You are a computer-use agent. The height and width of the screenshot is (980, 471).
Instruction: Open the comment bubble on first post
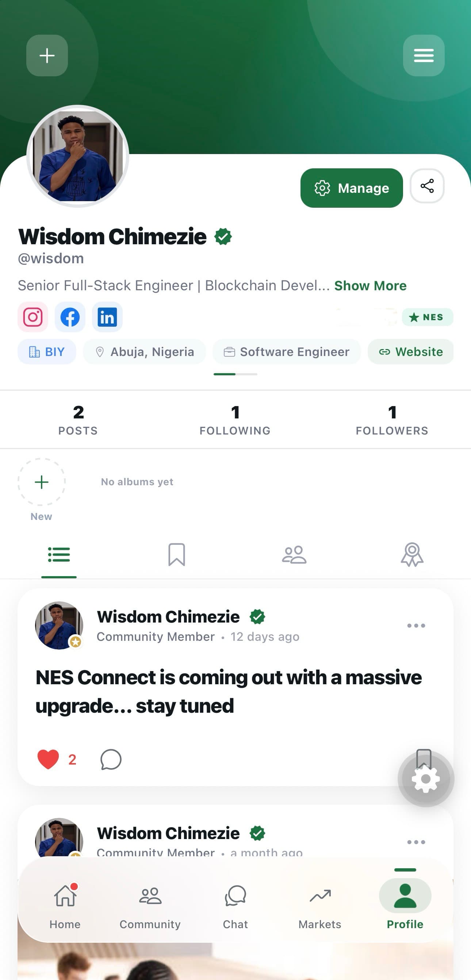[111, 759]
